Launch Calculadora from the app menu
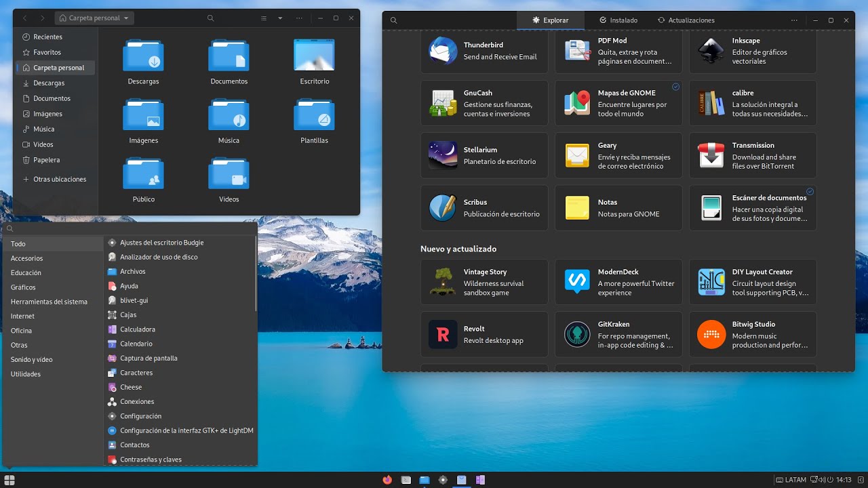The height and width of the screenshot is (488, 868). pyautogui.click(x=180, y=329)
